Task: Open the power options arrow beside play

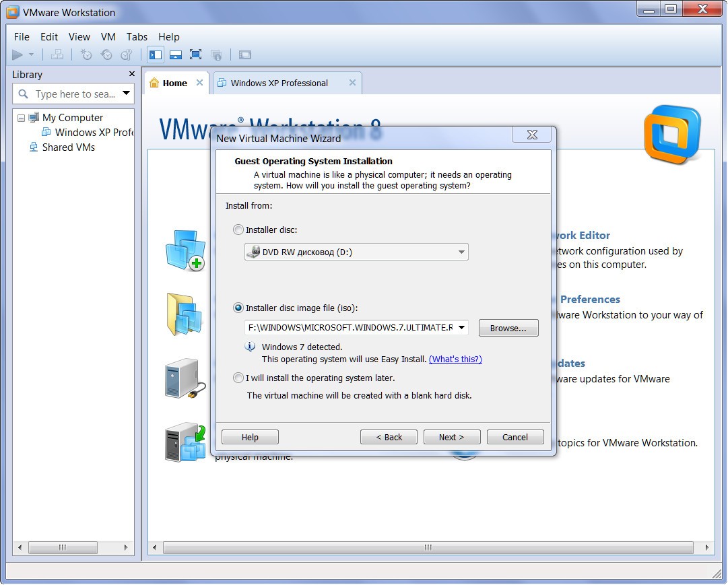Action: click(32, 55)
